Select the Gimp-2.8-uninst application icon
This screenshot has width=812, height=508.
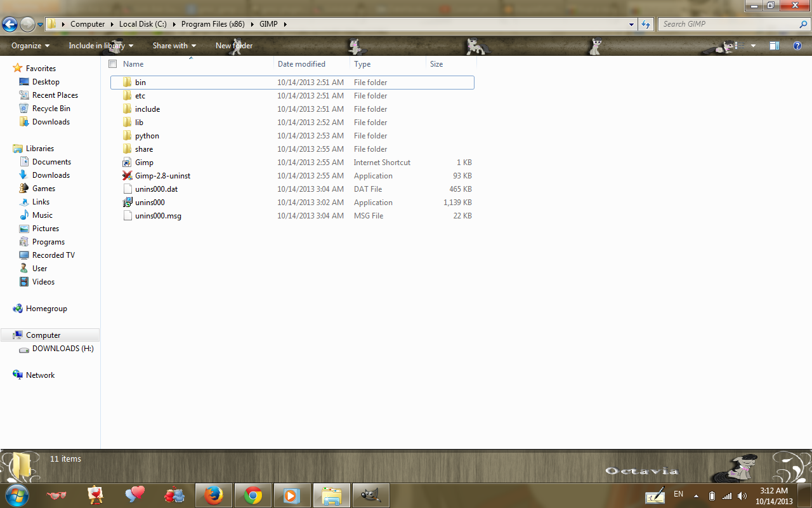128,176
